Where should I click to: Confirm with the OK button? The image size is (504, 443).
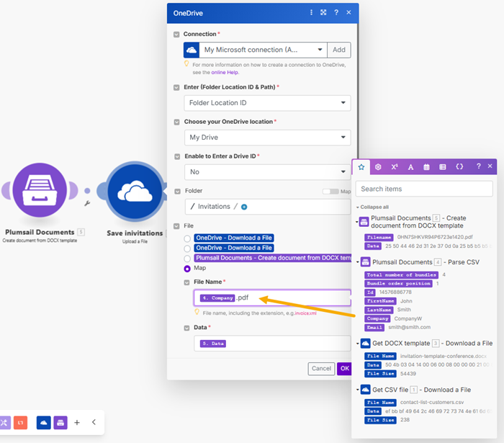tap(344, 368)
